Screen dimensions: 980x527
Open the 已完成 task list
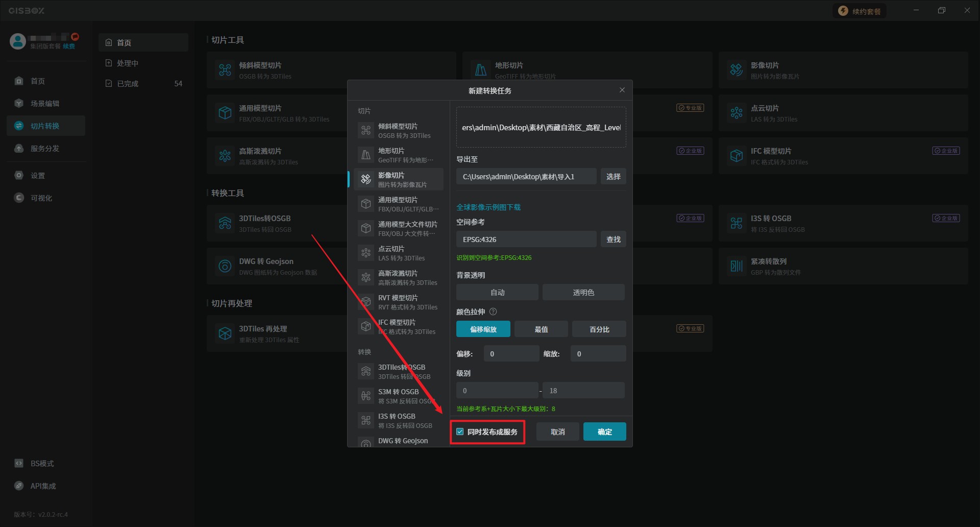coord(128,84)
